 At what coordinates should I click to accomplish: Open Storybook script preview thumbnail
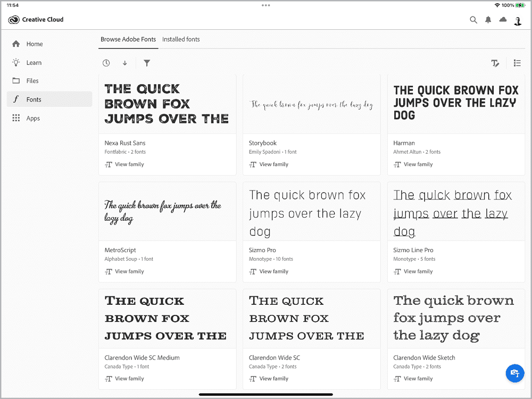coord(311,104)
